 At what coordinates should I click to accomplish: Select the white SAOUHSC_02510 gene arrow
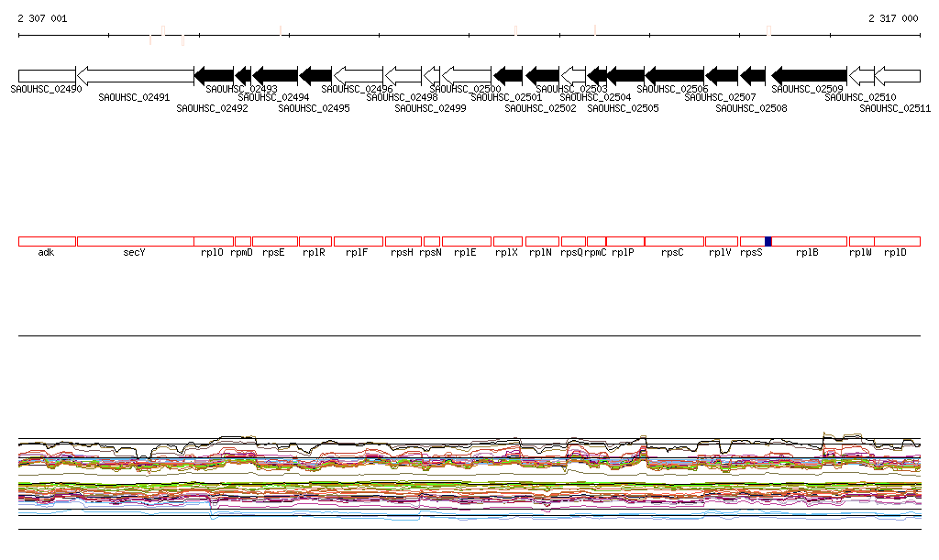pos(862,76)
